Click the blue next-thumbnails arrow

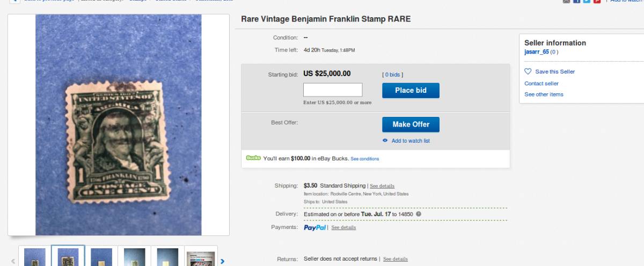pos(223,261)
